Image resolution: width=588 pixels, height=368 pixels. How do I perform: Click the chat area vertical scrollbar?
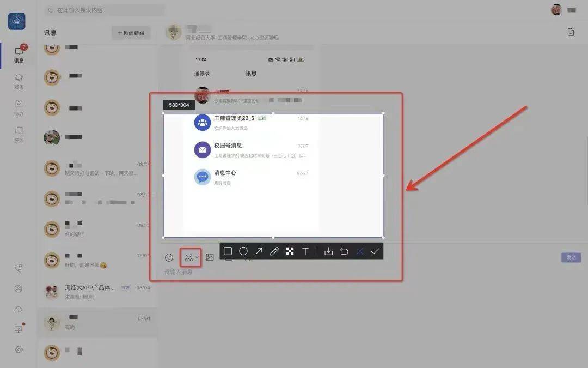pyautogui.click(x=587, y=171)
